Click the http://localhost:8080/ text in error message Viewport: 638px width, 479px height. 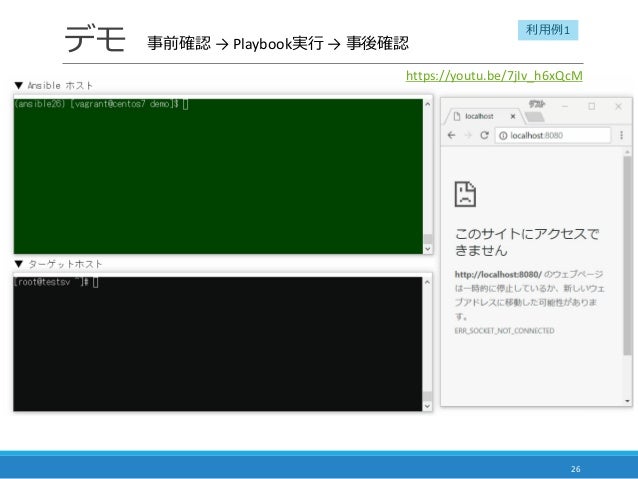498,274
